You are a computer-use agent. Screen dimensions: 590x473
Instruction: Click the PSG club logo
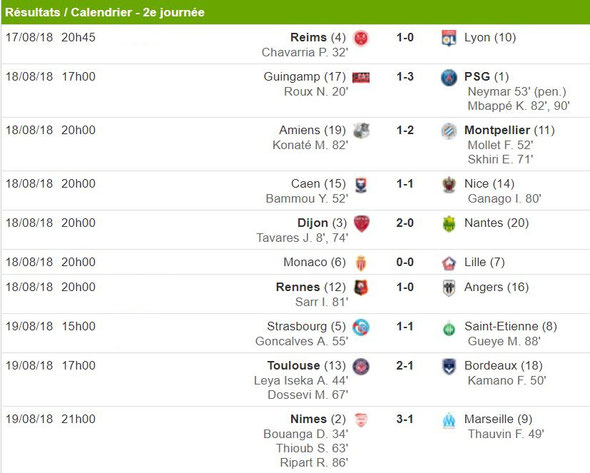tap(449, 78)
